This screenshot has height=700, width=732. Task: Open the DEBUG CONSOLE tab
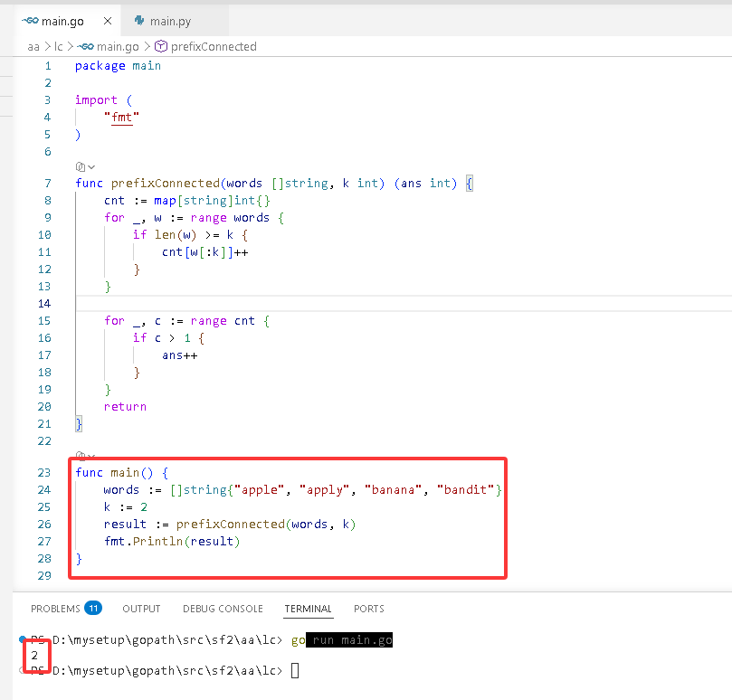click(223, 609)
